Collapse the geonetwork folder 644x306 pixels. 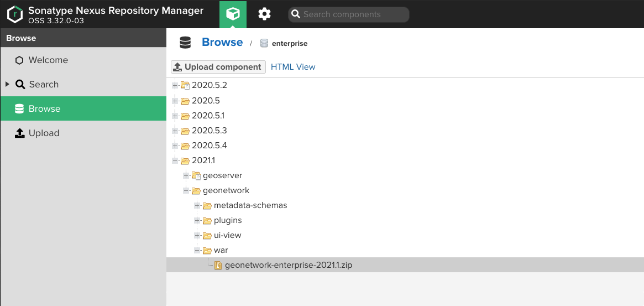point(186,190)
